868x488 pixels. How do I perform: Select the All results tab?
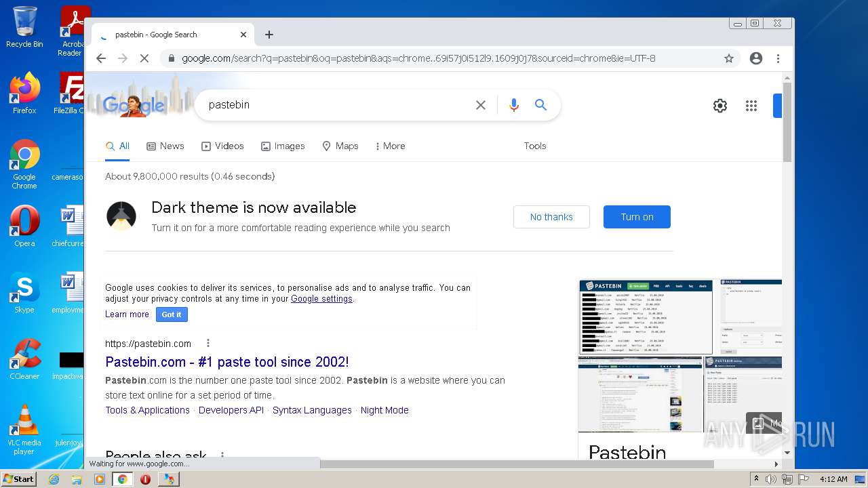pos(117,146)
